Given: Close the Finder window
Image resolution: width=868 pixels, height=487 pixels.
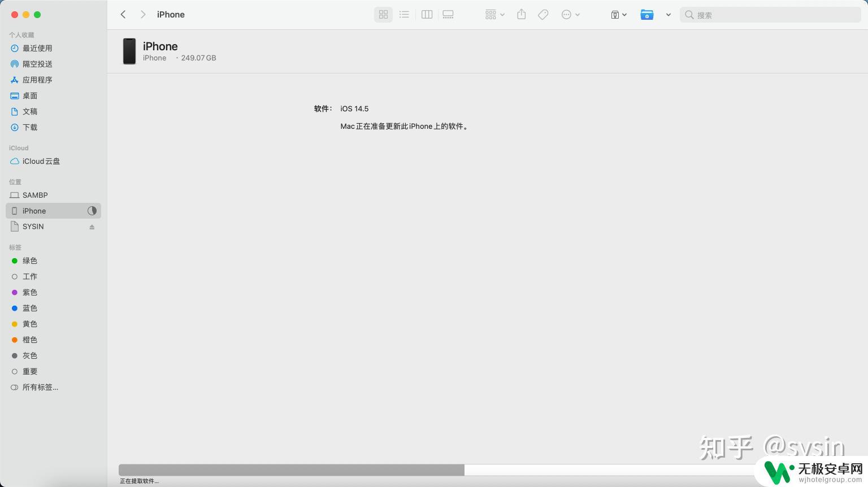Looking at the screenshot, I should click(15, 15).
